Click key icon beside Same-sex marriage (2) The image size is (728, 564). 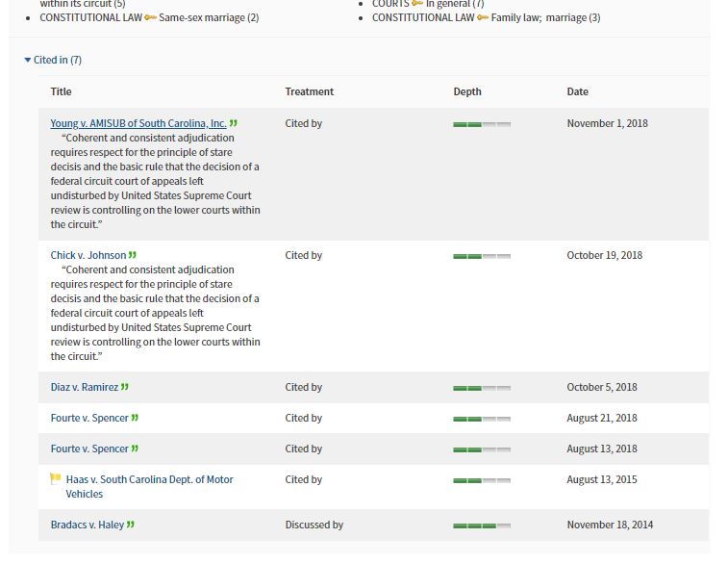click(x=150, y=17)
